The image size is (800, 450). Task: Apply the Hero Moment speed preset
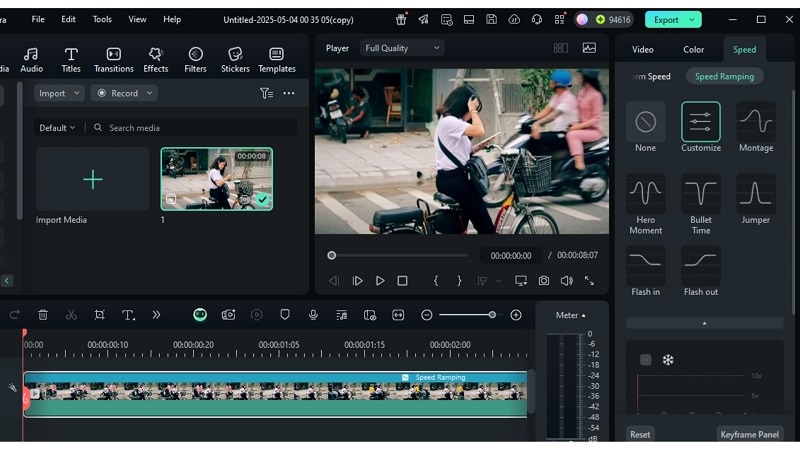click(645, 194)
